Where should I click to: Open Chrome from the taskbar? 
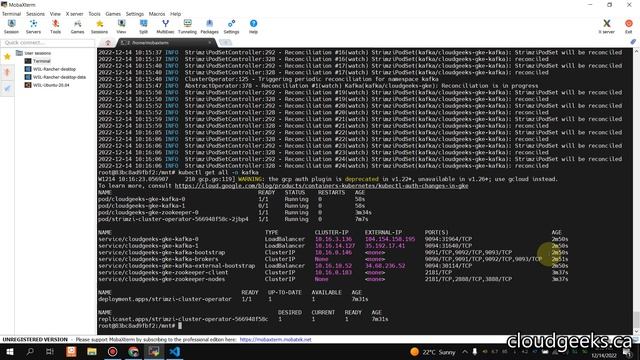(133, 352)
